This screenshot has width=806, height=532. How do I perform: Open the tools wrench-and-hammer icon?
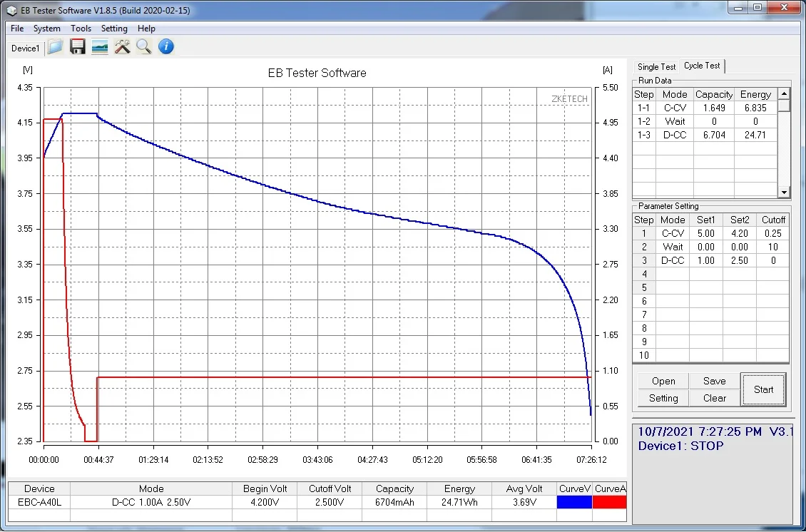point(123,47)
